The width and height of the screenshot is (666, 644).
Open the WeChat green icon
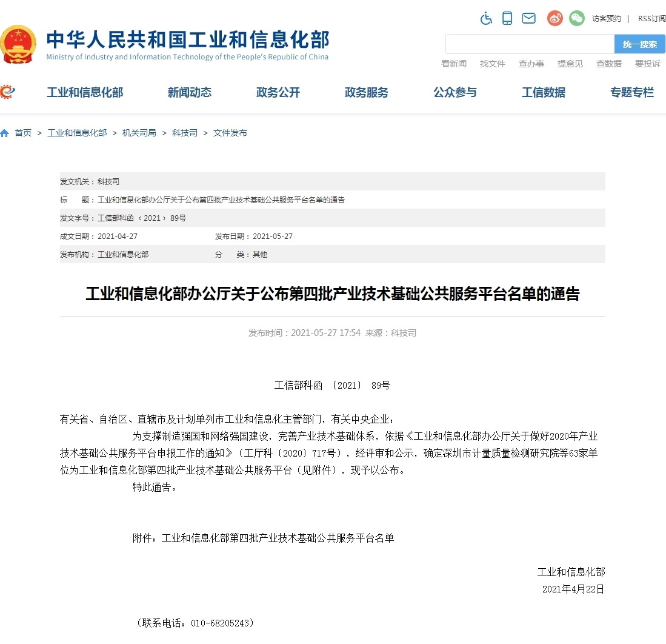coord(577,18)
